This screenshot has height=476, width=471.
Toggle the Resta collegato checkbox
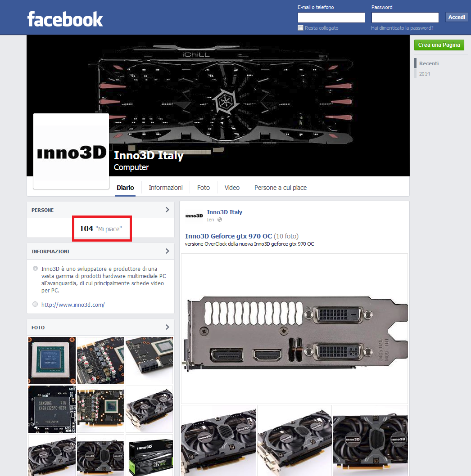[x=300, y=28]
